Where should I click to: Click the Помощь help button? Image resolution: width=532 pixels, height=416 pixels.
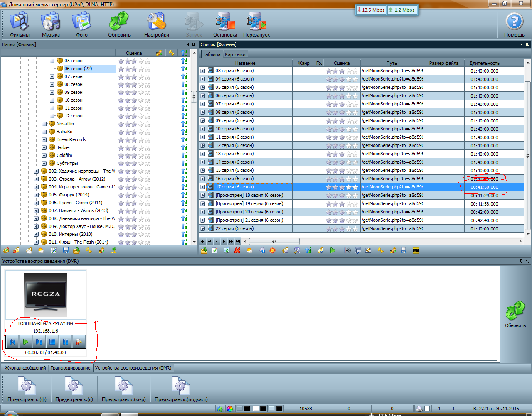click(514, 25)
